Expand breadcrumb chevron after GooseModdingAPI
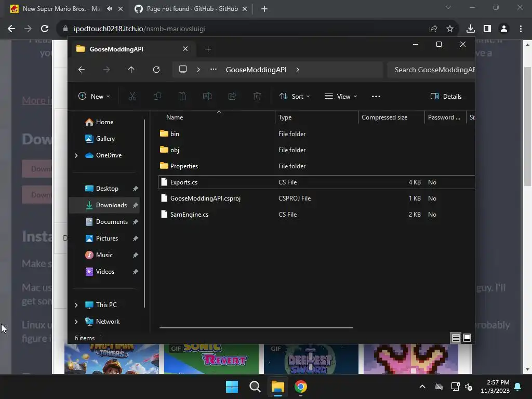The height and width of the screenshot is (399, 532). coord(298,70)
